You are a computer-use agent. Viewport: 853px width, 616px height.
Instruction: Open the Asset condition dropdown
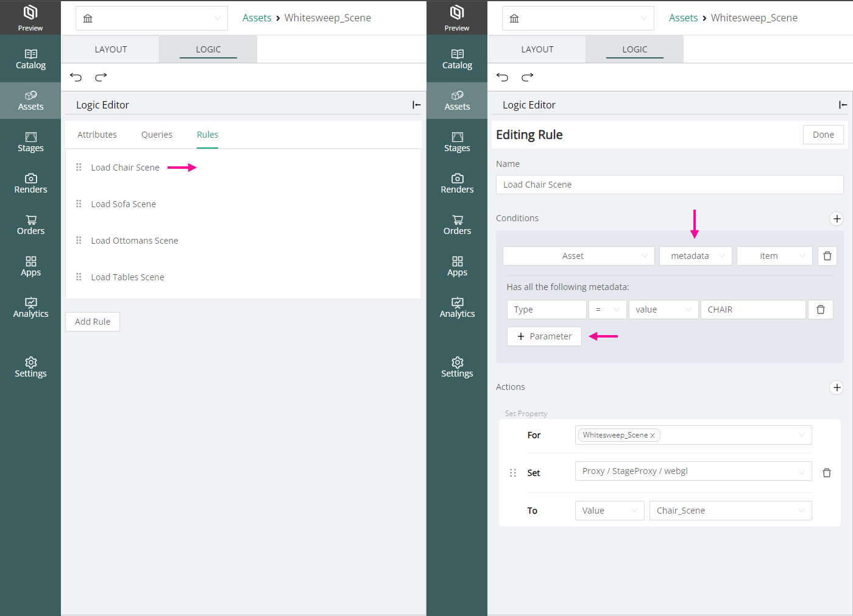[578, 256]
